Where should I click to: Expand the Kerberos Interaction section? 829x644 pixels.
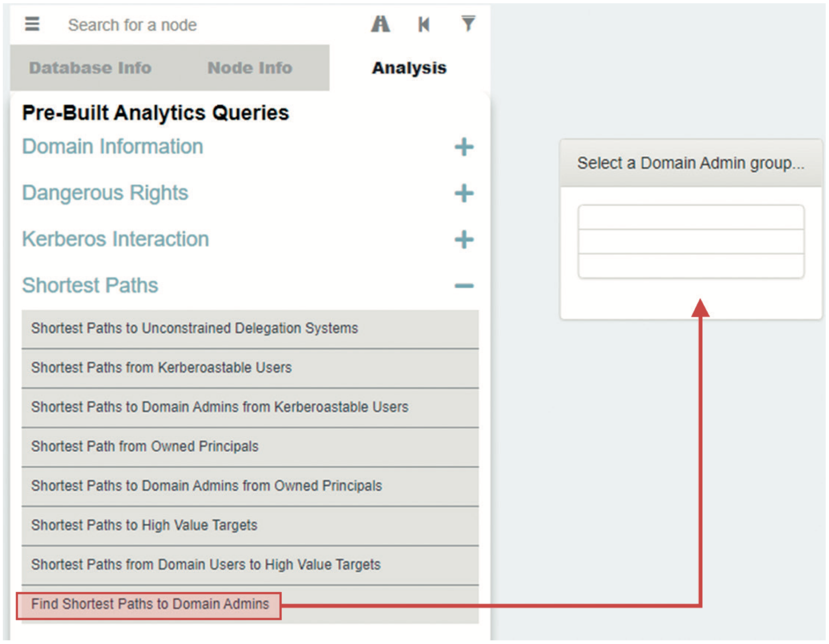click(x=464, y=240)
